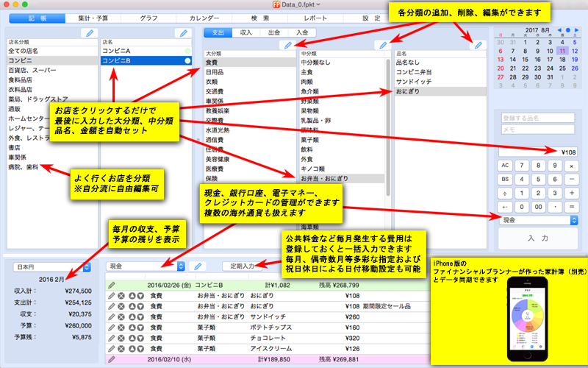Click the BS backspace key
Image resolution: width=588 pixels, height=368 pixels.
505,180
